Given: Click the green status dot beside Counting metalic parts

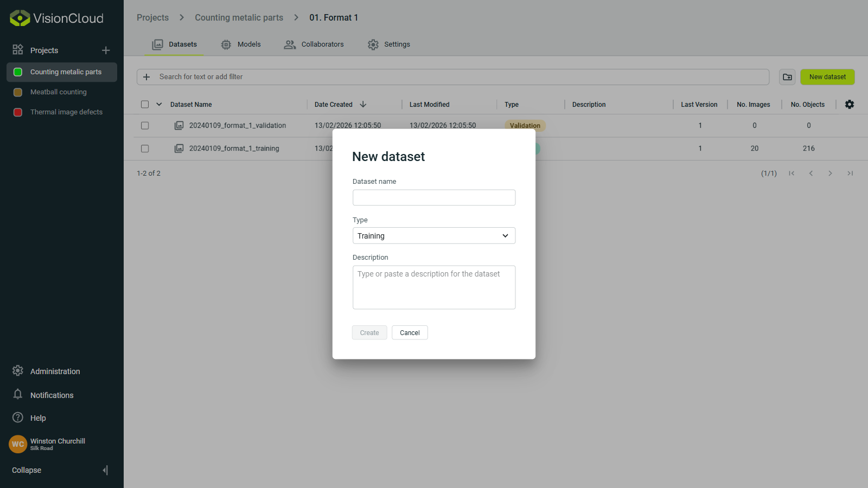Looking at the screenshot, I should point(17,72).
